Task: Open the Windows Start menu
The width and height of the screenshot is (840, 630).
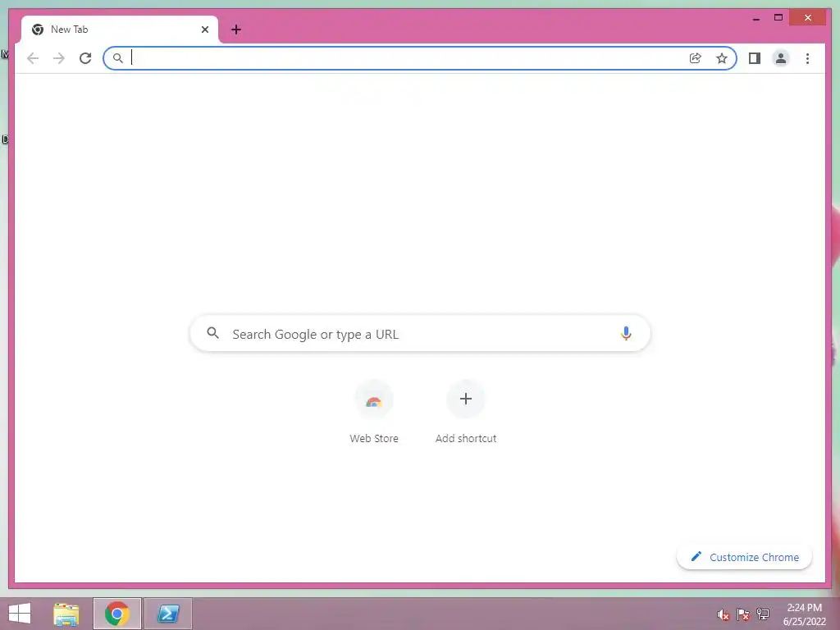Action: (x=20, y=614)
